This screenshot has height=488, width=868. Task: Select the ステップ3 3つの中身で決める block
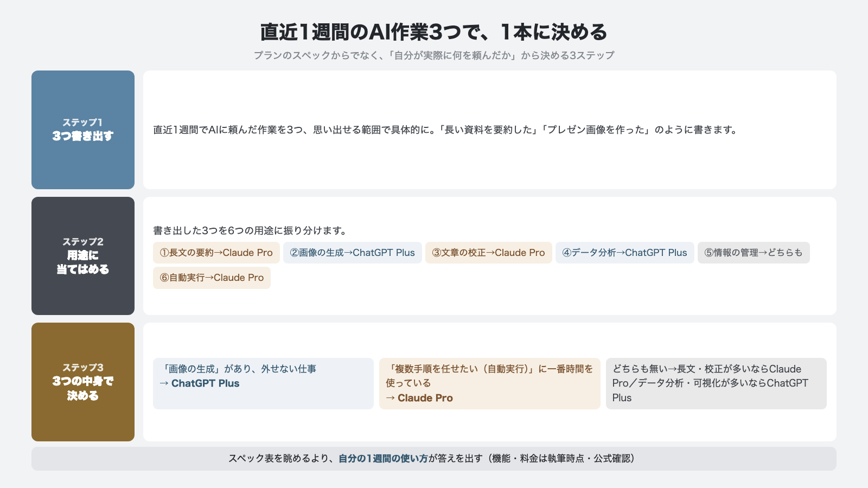tap(83, 382)
